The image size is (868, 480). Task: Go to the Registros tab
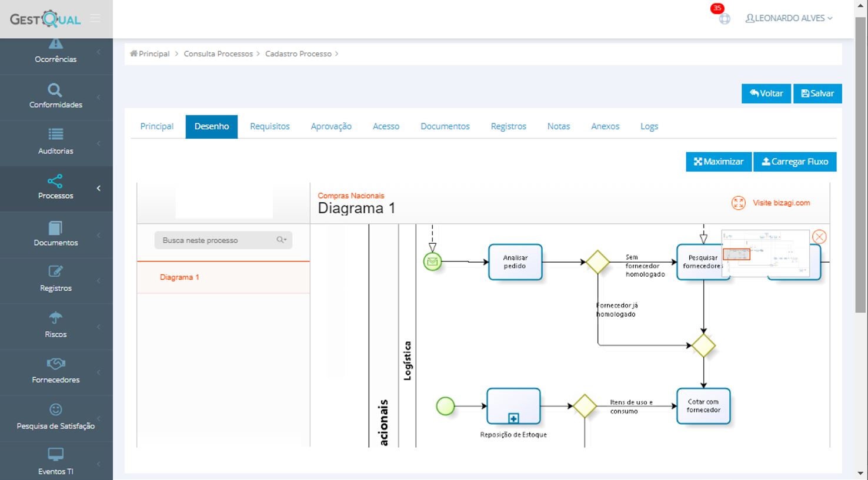tap(509, 126)
